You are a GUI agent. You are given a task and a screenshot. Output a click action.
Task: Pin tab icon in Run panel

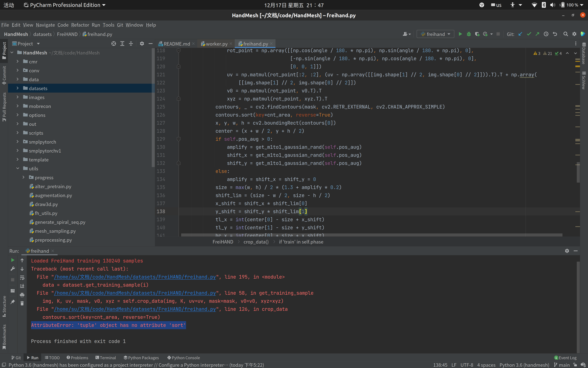13,302
